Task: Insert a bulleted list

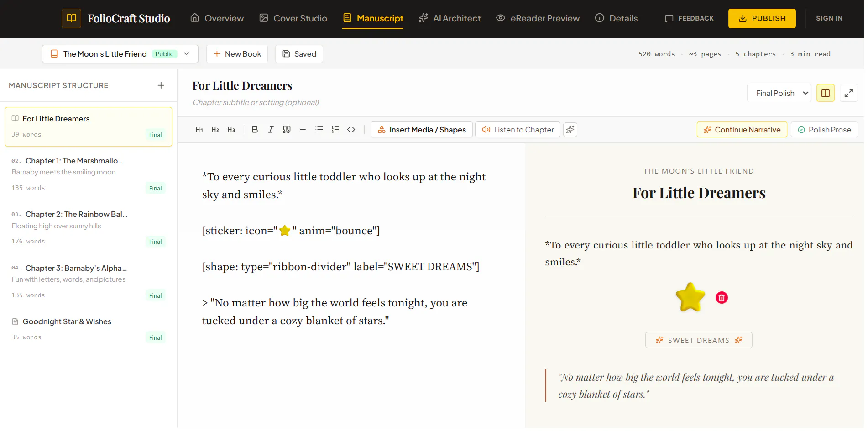Action: 319,130
